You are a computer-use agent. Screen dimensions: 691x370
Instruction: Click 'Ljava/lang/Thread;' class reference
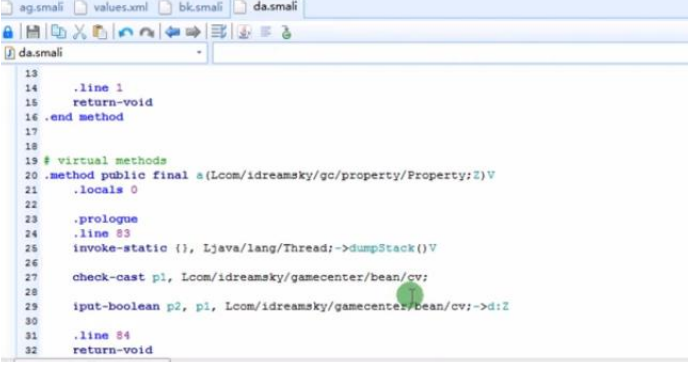click(x=268, y=248)
